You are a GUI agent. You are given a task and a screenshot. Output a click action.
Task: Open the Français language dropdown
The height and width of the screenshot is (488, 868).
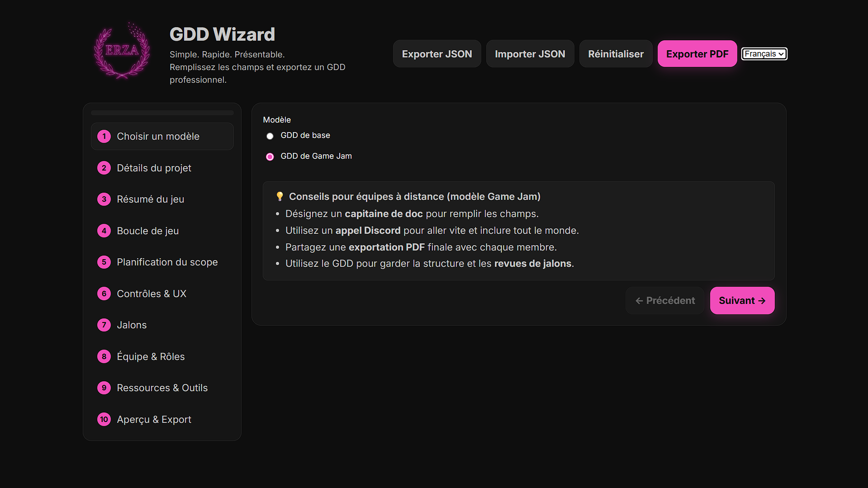tap(764, 54)
